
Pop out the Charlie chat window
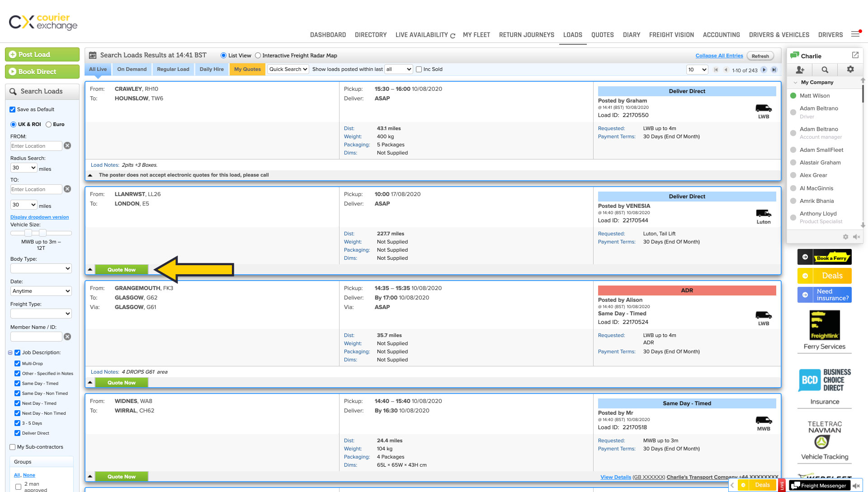(855, 55)
